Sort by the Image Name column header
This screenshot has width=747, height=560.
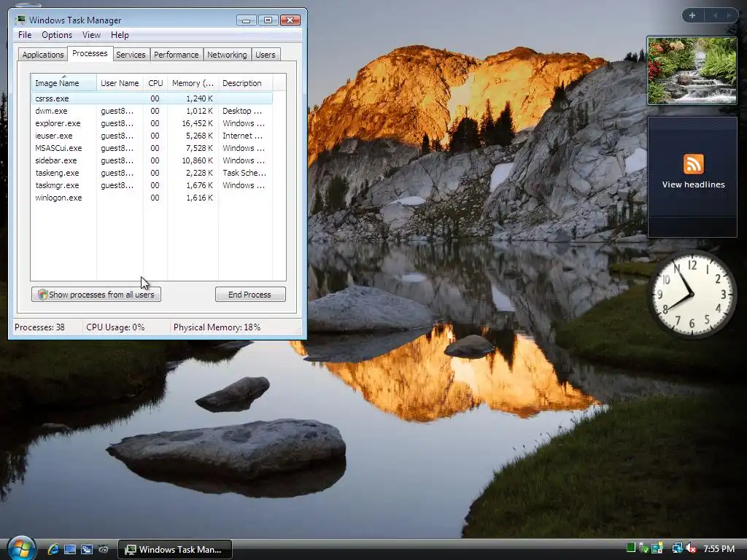point(64,83)
